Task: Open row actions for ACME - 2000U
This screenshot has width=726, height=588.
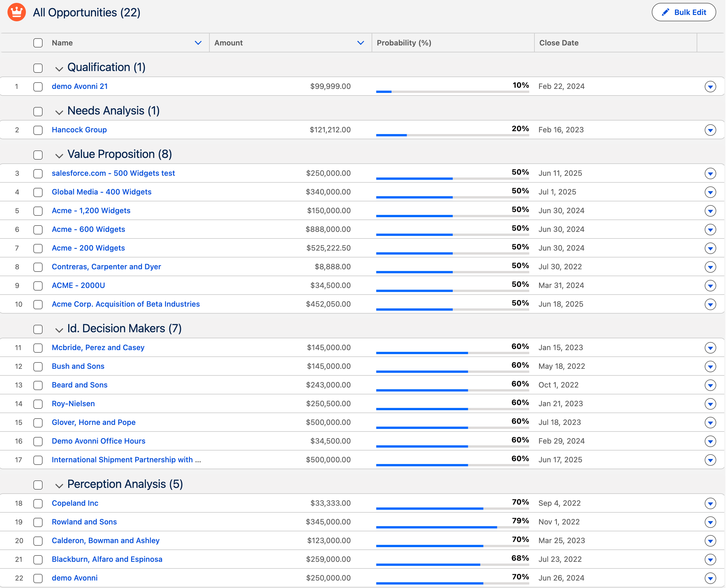Action: coord(710,286)
